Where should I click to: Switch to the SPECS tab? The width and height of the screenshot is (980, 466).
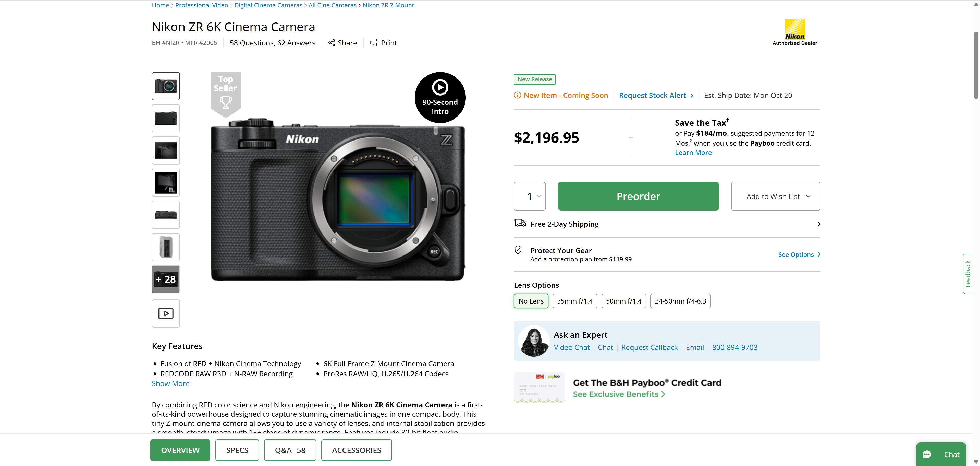(x=237, y=450)
